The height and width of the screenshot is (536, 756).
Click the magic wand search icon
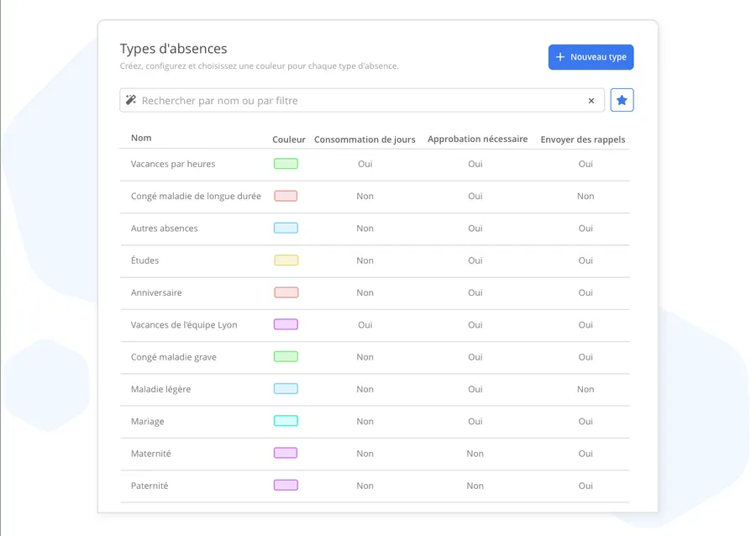tap(131, 100)
